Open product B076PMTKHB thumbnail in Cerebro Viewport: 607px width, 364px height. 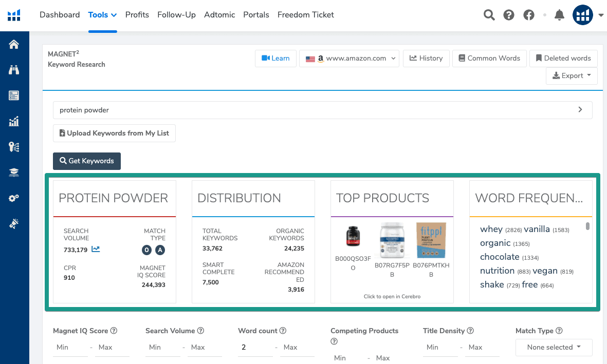pos(431,240)
